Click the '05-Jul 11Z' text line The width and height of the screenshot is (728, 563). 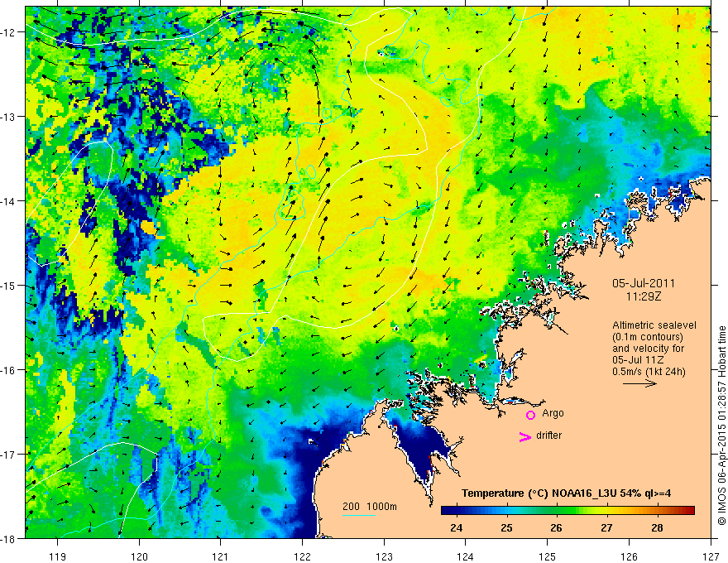click(638, 360)
